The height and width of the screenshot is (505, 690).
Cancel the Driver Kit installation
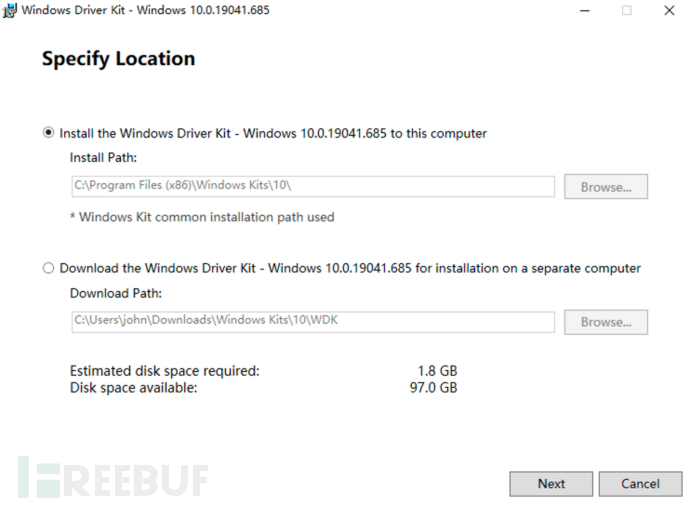coord(640,484)
